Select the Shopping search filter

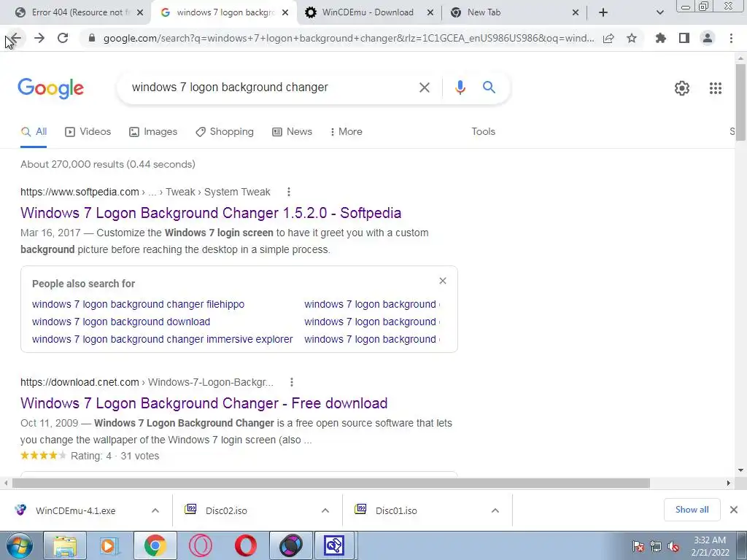[225, 131]
